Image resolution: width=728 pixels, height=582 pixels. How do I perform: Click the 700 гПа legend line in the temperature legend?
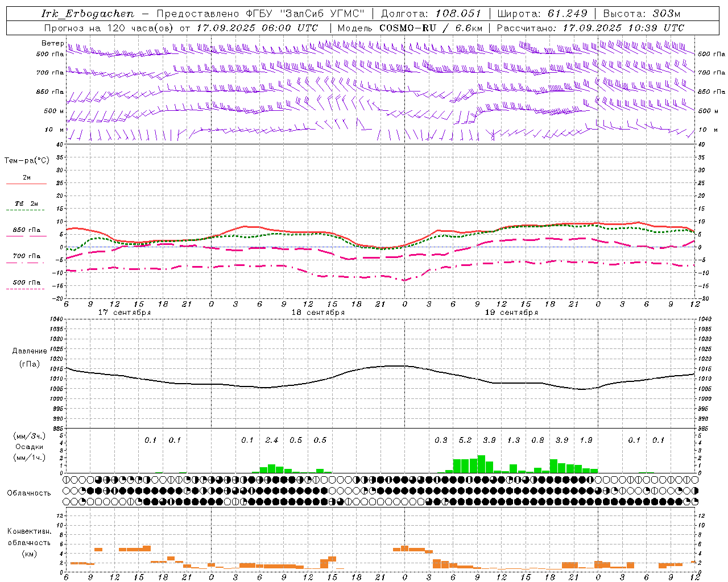point(26,263)
